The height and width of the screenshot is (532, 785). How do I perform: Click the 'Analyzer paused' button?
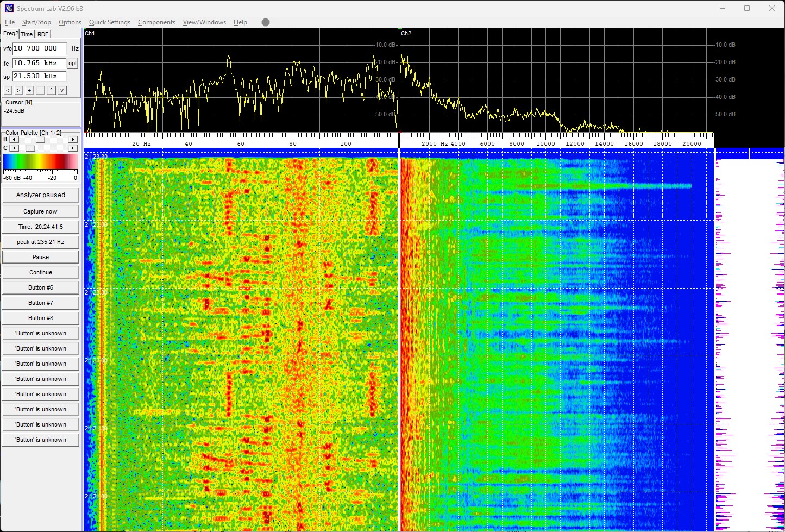click(41, 195)
